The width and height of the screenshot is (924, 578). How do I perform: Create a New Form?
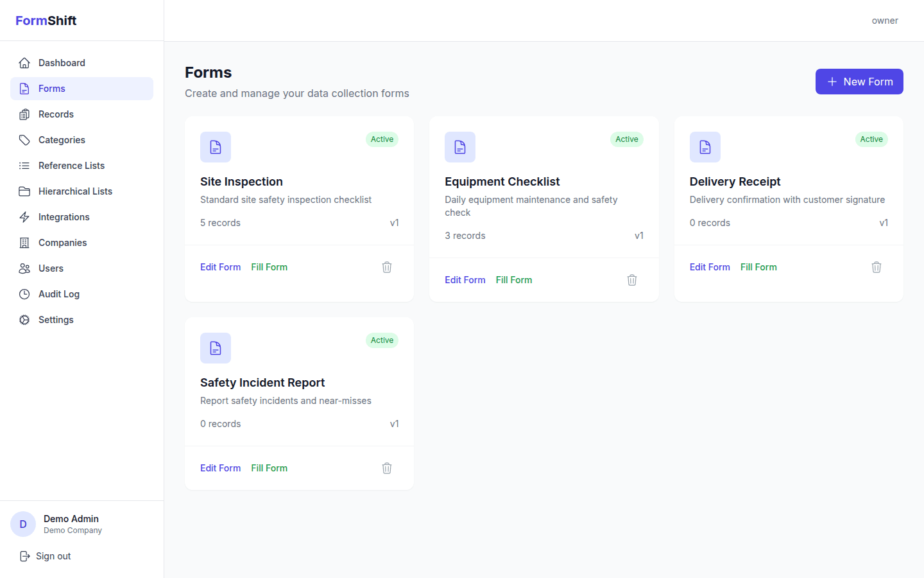coord(859,82)
